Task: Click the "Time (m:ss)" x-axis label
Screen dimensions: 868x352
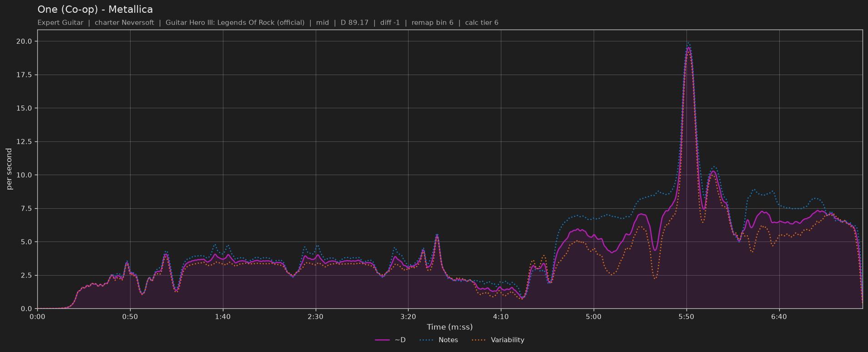Action: [x=449, y=327]
